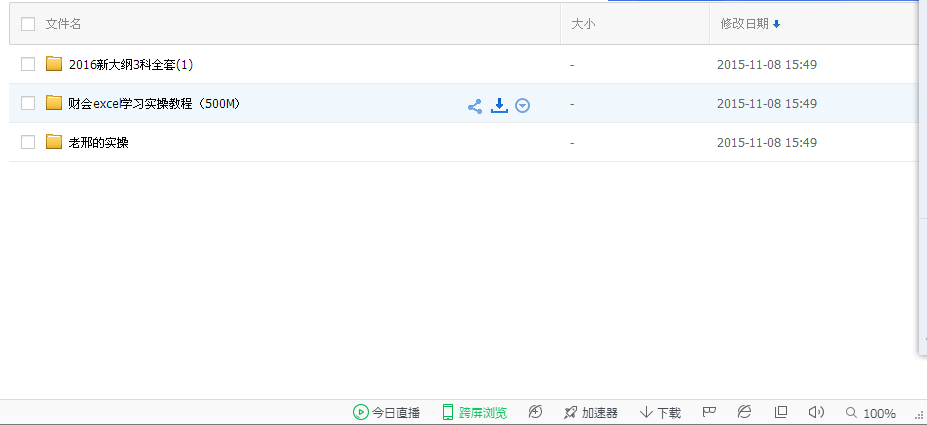This screenshot has width=927, height=425.
Task: Download the 财会excel学习实操教程 folder
Action: [500, 106]
